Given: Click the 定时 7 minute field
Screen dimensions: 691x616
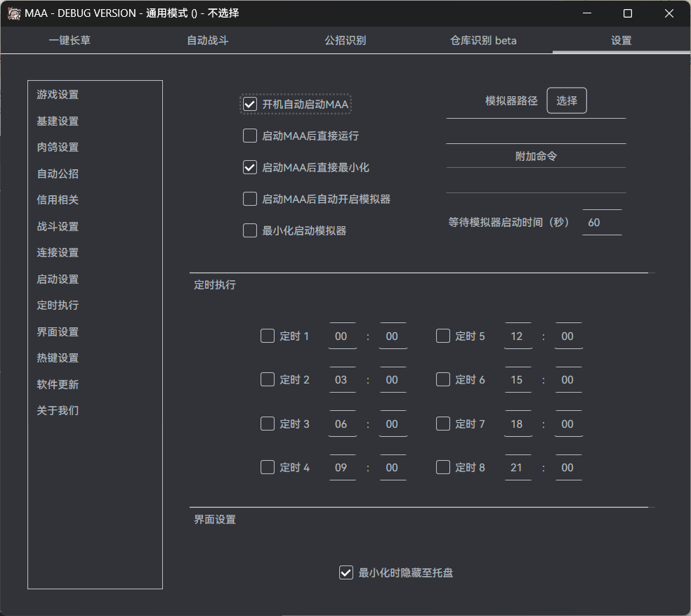Looking at the screenshot, I should [x=569, y=424].
